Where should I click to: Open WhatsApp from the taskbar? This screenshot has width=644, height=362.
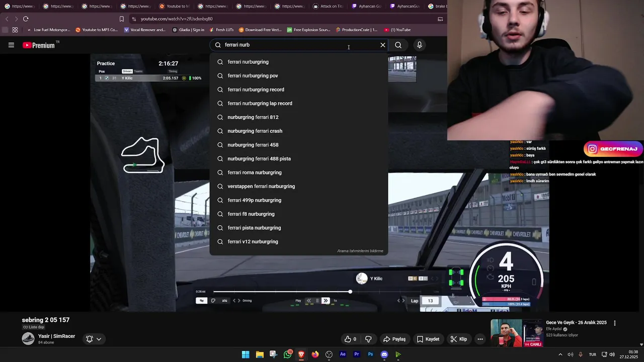[288, 354]
